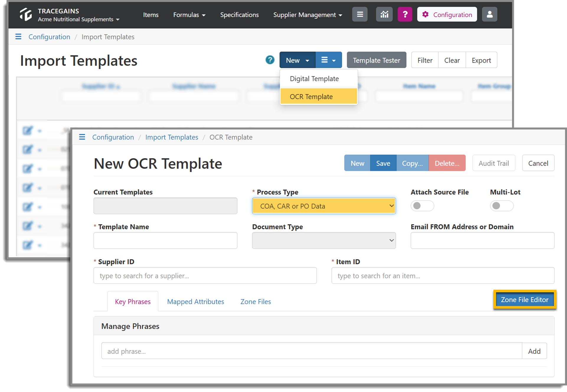
Task: Expand the Formulas menu dropdown
Action: 189,15
